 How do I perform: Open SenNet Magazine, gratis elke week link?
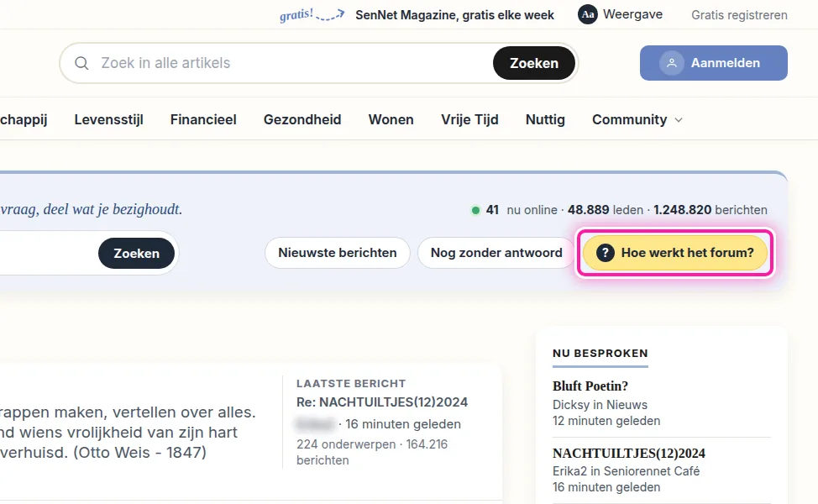(455, 15)
